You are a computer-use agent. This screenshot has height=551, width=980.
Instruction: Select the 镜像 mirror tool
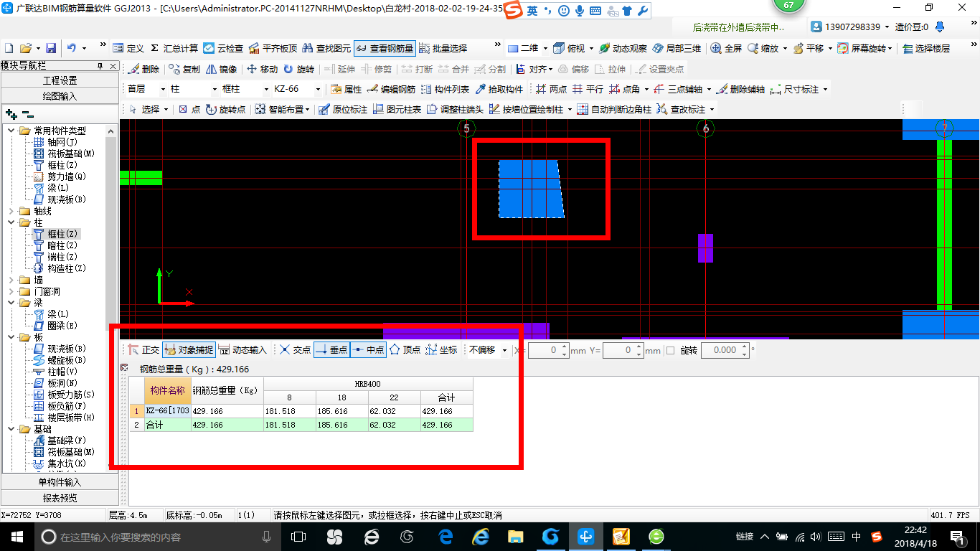(x=222, y=70)
